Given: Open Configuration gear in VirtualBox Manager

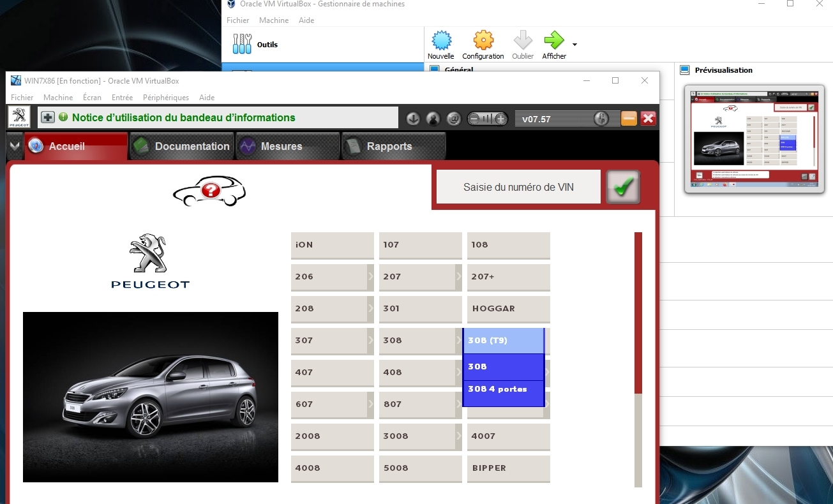Looking at the screenshot, I should (x=483, y=40).
